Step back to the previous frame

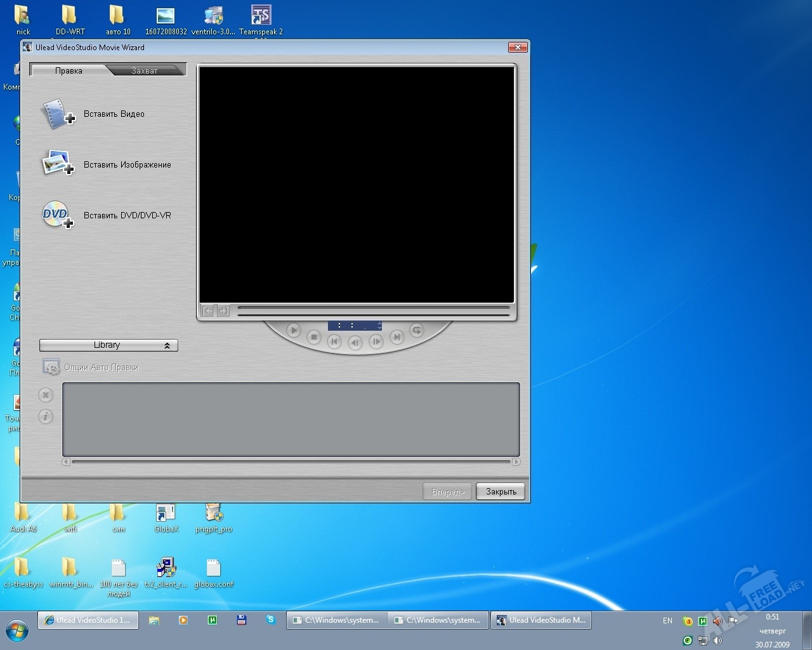pyautogui.click(x=355, y=342)
